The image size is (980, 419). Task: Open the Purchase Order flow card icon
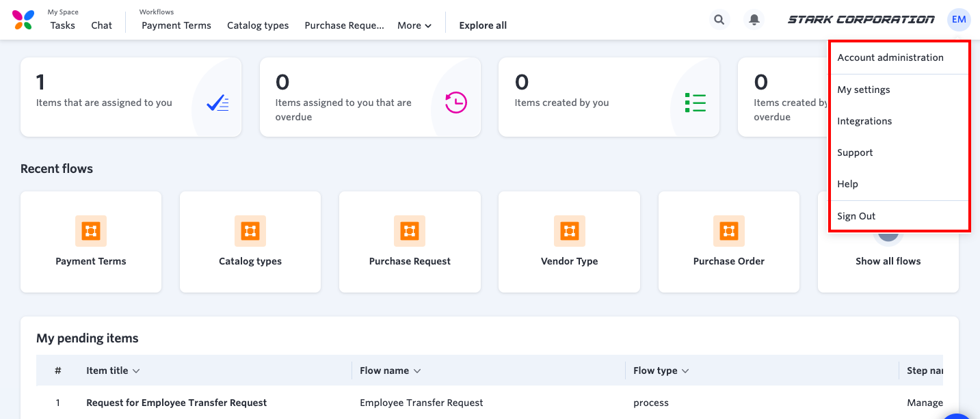(729, 231)
